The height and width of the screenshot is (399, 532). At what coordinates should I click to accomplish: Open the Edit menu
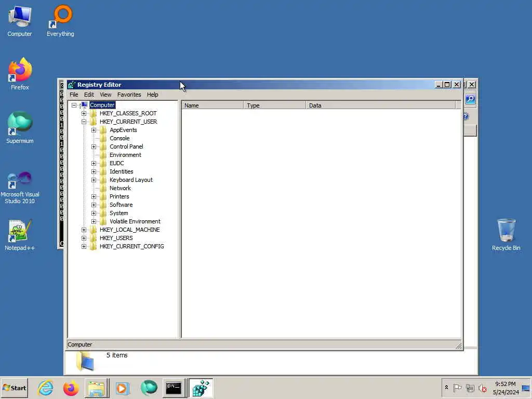click(x=89, y=95)
